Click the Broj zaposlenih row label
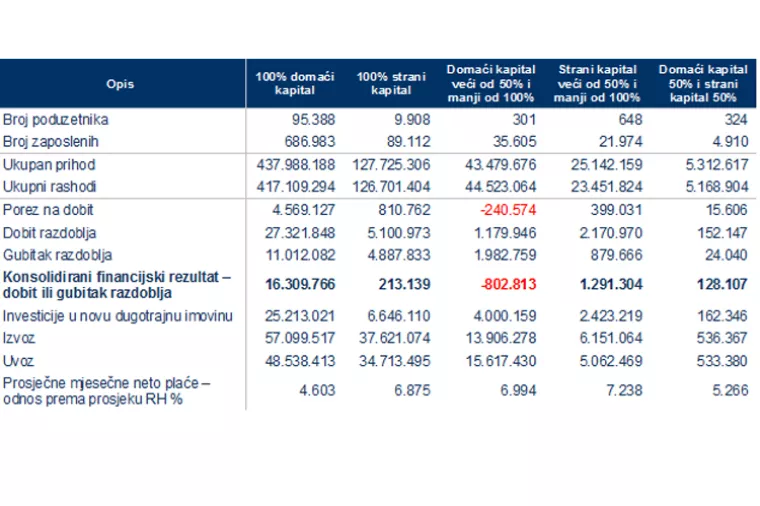 point(51,142)
